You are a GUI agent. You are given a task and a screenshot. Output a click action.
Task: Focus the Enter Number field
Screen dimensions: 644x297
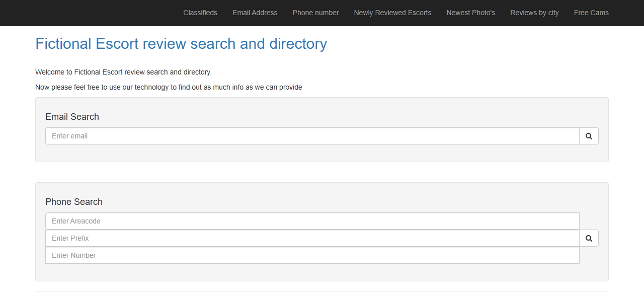click(x=312, y=255)
